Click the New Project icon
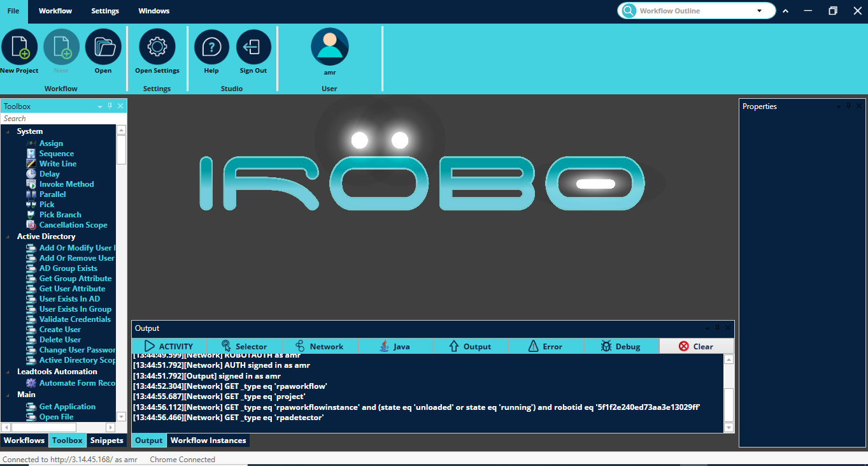This screenshot has width=868, height=466. 19,47
